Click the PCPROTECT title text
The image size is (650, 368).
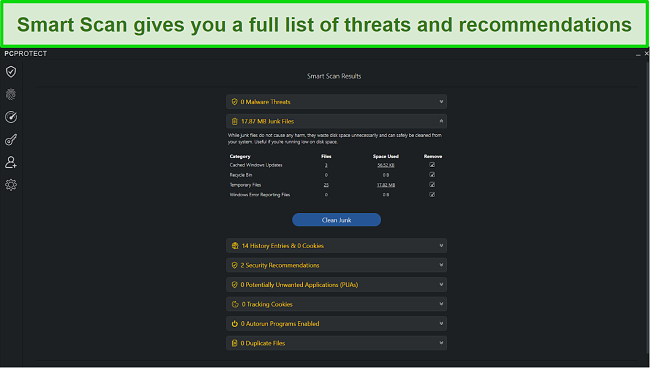tap(26, 53)
